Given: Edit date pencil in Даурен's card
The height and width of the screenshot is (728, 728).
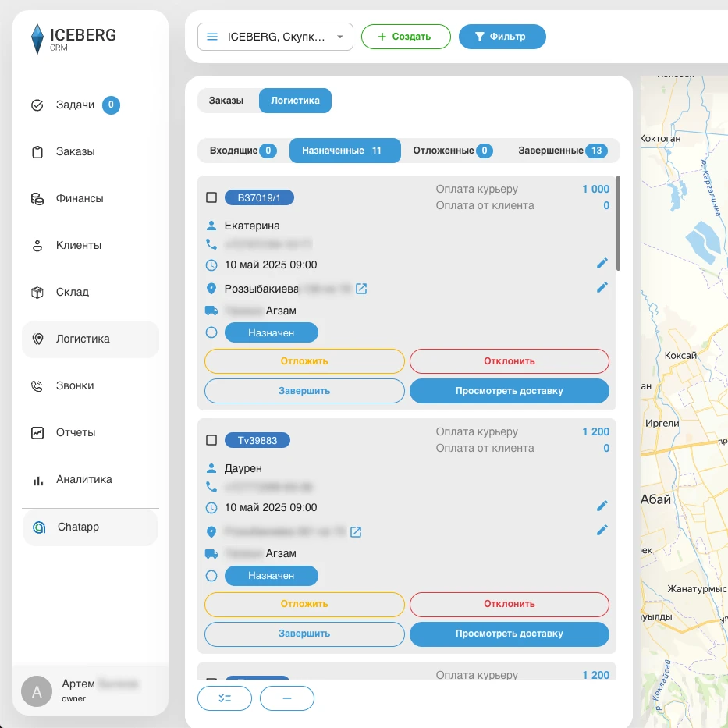Looking at the screenshot, I should 602,506.
